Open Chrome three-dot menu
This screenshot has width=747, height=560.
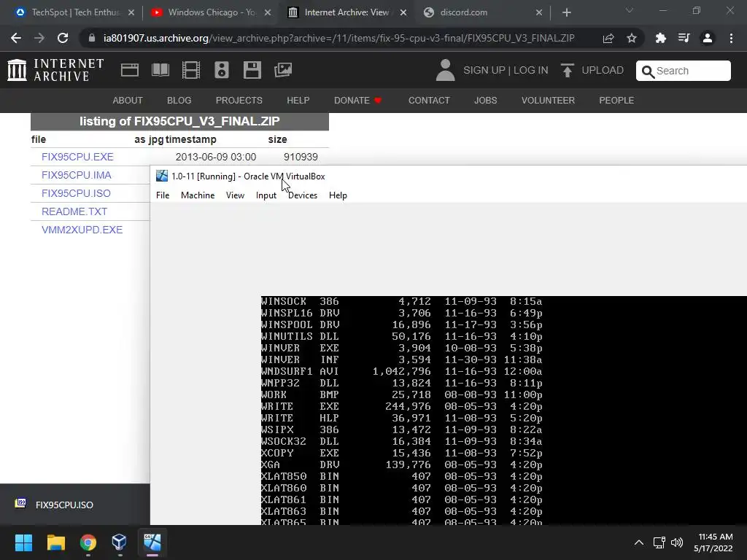(731, 38)
